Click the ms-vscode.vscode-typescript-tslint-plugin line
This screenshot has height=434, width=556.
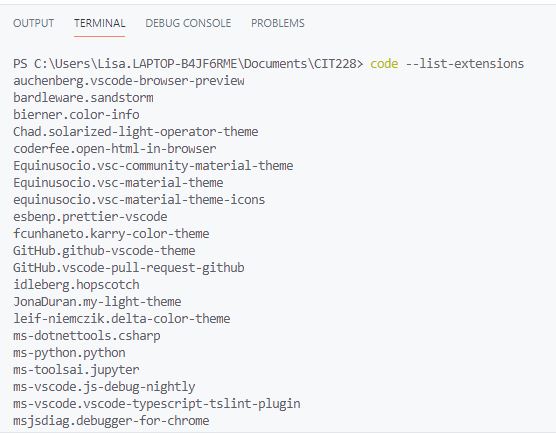pos(157,404)
